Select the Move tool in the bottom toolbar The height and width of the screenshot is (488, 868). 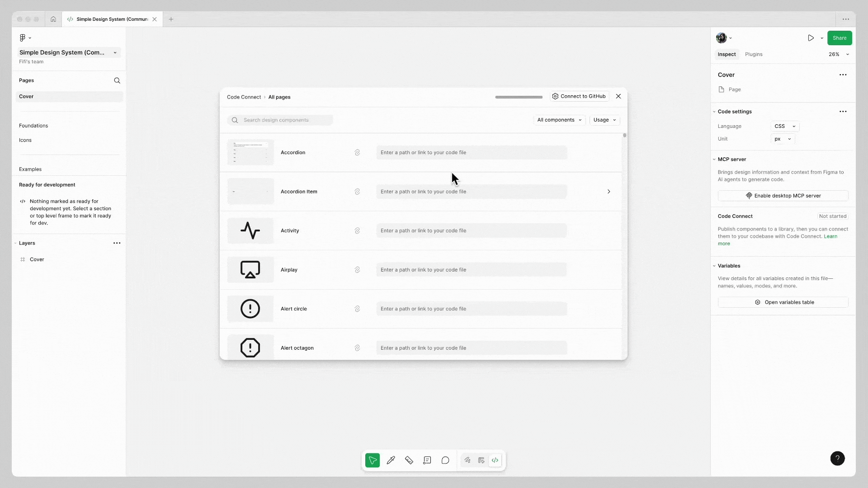[x=372, y=460]
